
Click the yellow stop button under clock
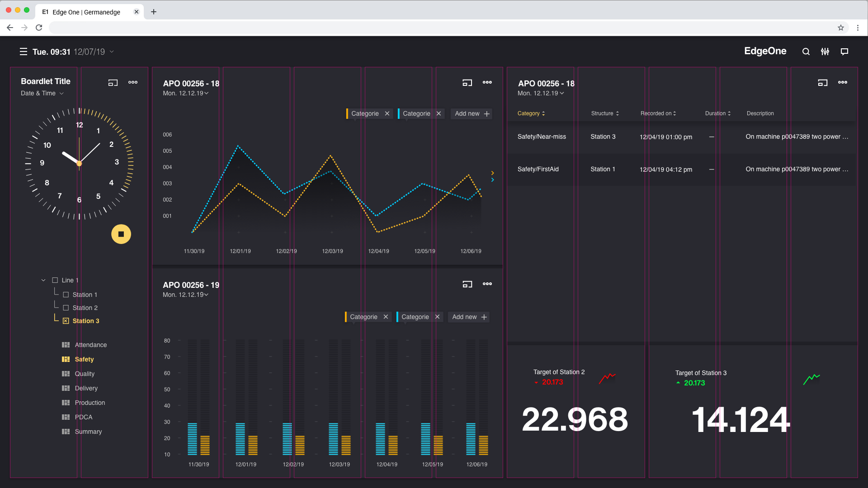121,234
